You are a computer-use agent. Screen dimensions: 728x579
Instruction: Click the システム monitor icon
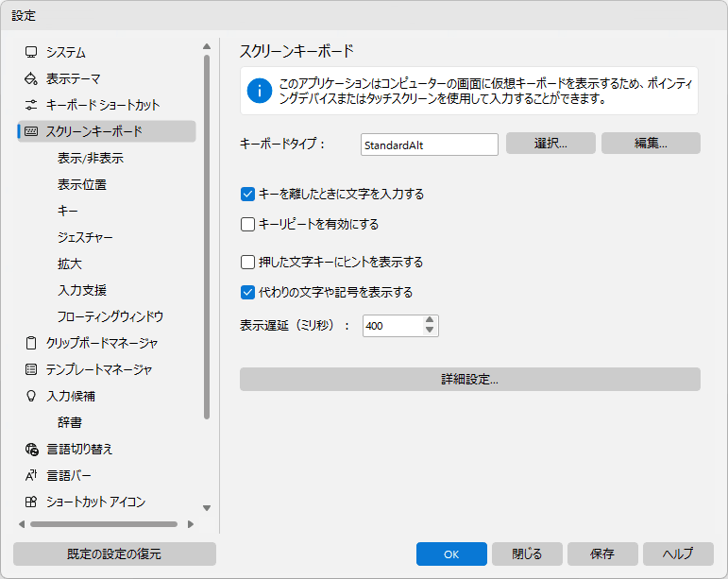pyautogui.click(x=31, y=52)
